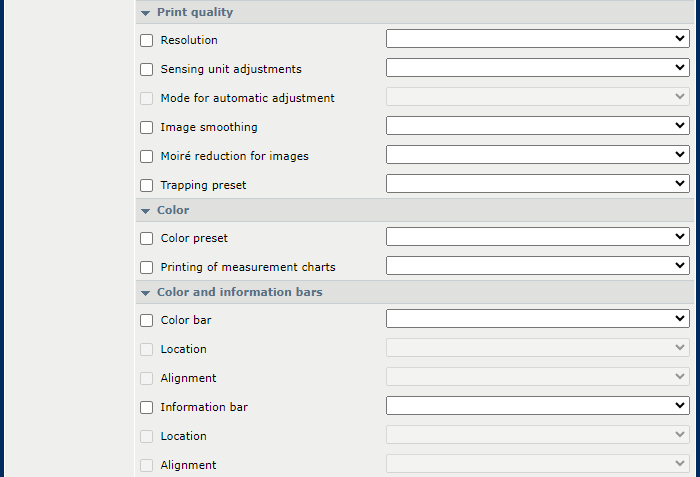Toggle the Trapping preset checkbox
Screen dimensions: 700x477
pos(146,186)
